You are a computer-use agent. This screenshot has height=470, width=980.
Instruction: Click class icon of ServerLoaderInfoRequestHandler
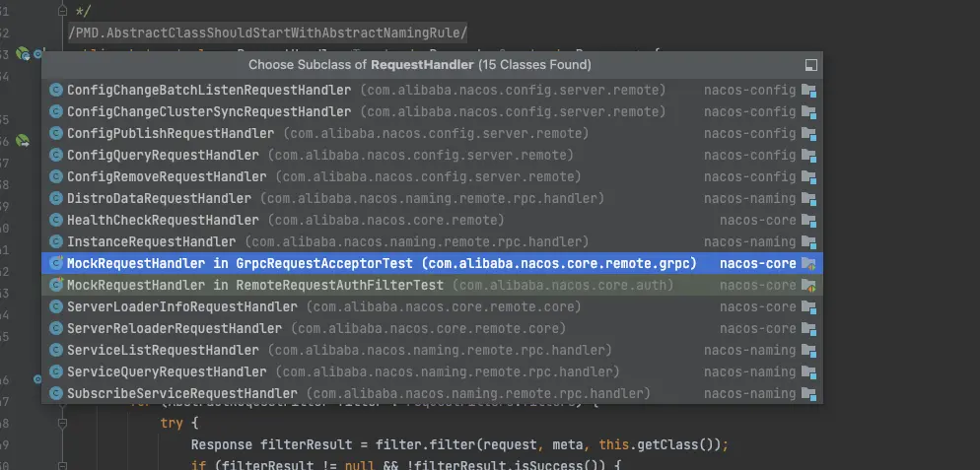(56, 306)
